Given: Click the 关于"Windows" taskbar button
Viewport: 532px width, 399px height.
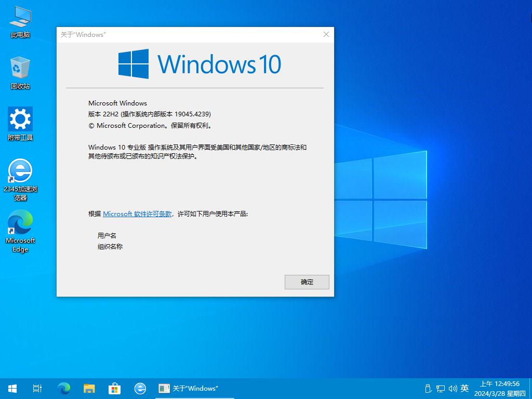Looking at the screenshot, I should (x=195, y=389).
